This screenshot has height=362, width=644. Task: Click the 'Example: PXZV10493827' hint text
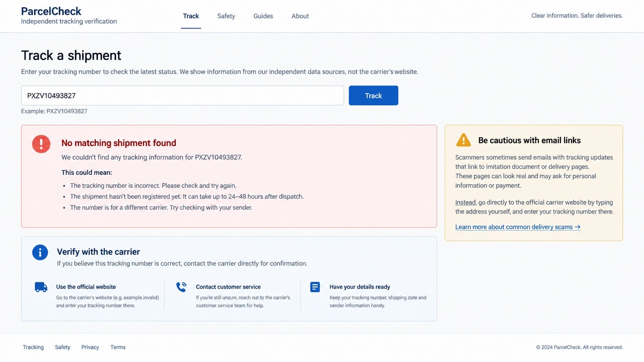(54, 111)
